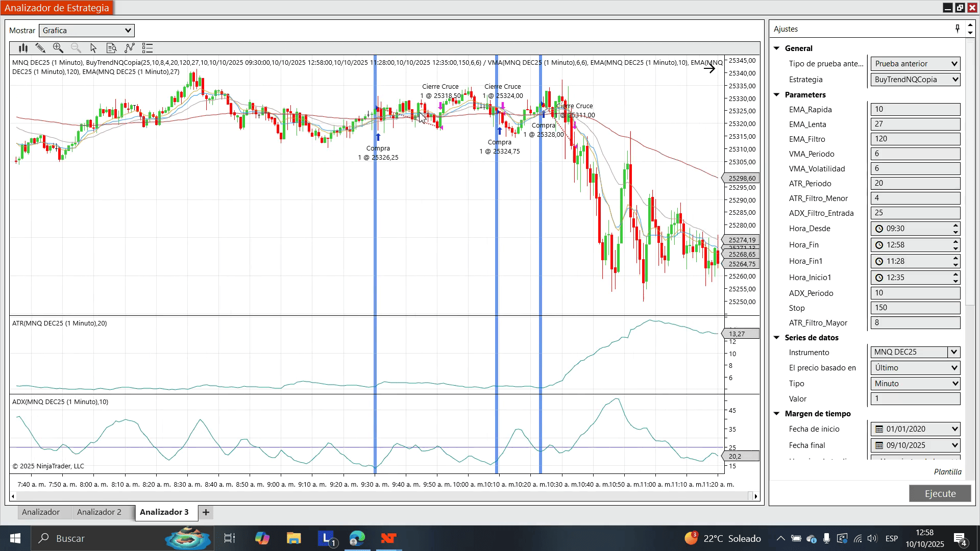The image size is (980, 551).
Task: Switch to the Analizador 2 tab
Action: point(99,512)
